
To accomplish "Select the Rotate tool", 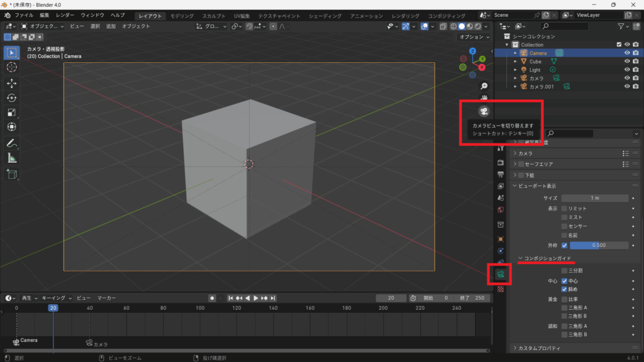I will pyautogui.click(x=12, y=98).
